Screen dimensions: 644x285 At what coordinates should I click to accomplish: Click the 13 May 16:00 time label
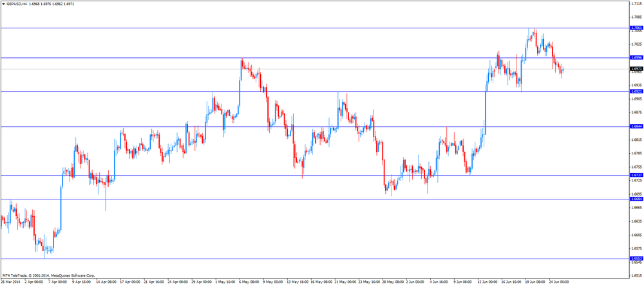pyautogui.click(x=298, y=282)
